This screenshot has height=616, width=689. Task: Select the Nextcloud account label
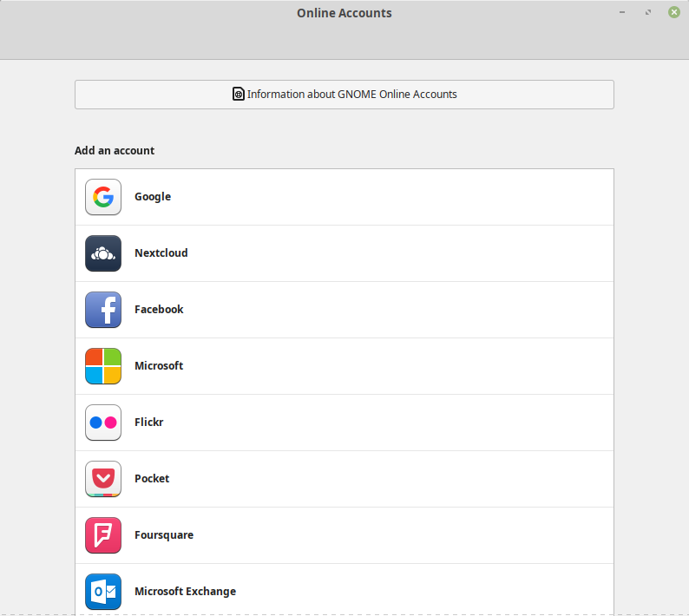161,253
